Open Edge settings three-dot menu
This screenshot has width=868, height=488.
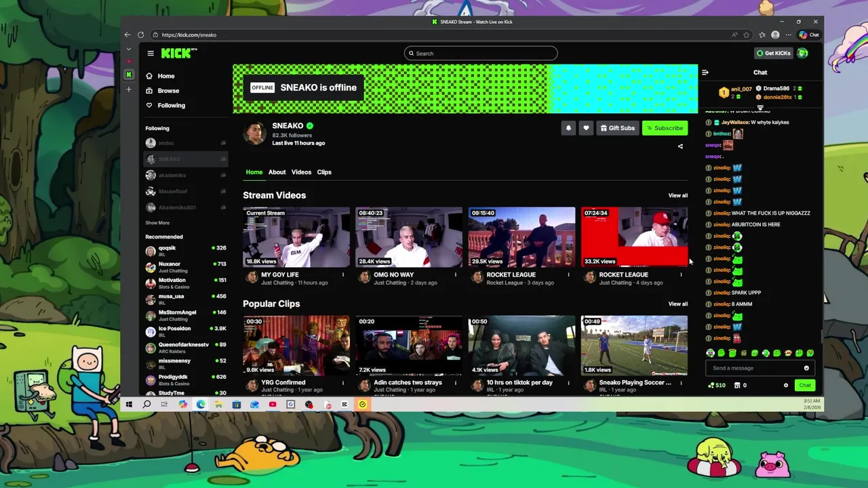pyautogui.click(x=788, y=35)
